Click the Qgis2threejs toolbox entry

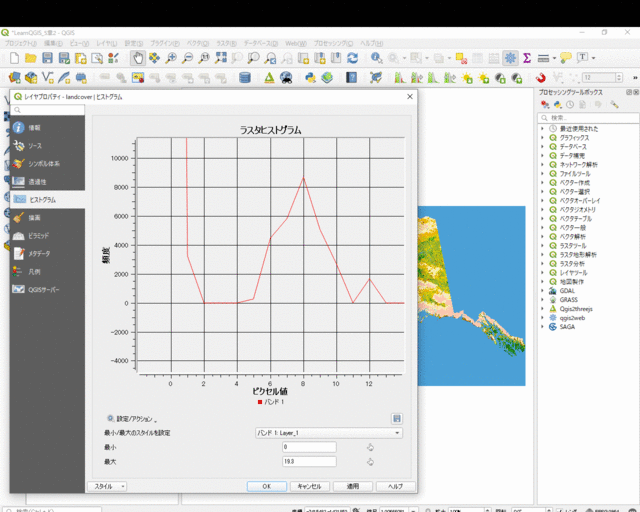(x=576, y=309)
